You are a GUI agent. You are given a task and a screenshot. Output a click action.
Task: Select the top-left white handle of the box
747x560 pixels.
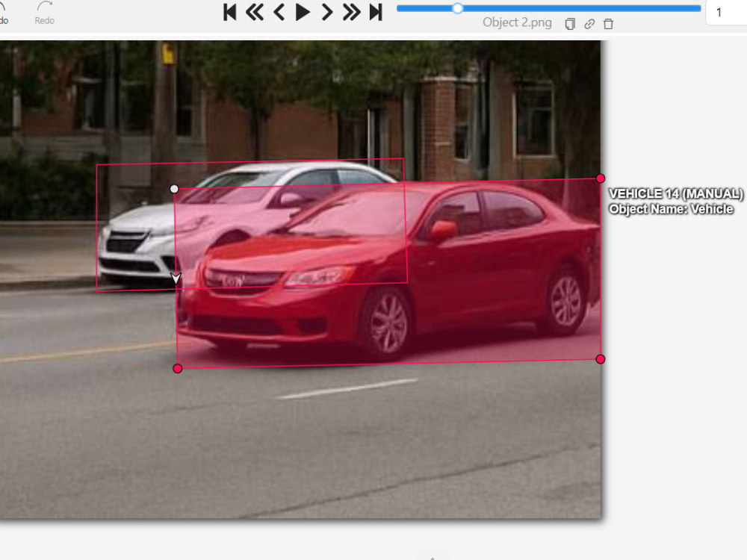click(174, 189)
